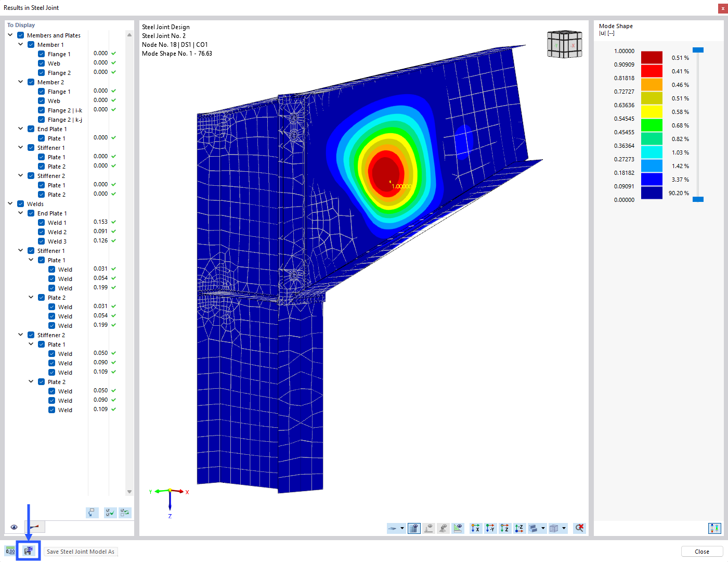
Task: Collapse the Member 1 tree node
Action: 21,45
